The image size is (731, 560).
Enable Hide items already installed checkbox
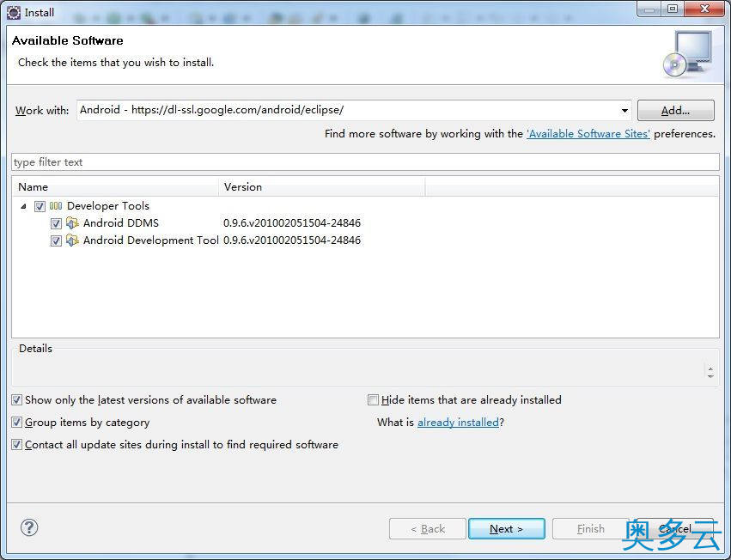coord(373,400)
